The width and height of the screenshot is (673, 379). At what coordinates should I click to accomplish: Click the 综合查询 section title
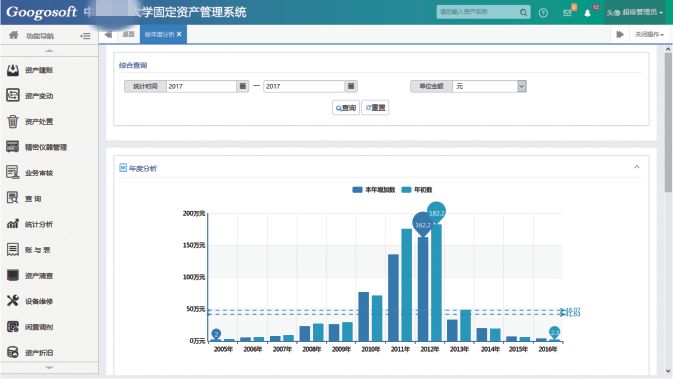[x=133, y=65]
